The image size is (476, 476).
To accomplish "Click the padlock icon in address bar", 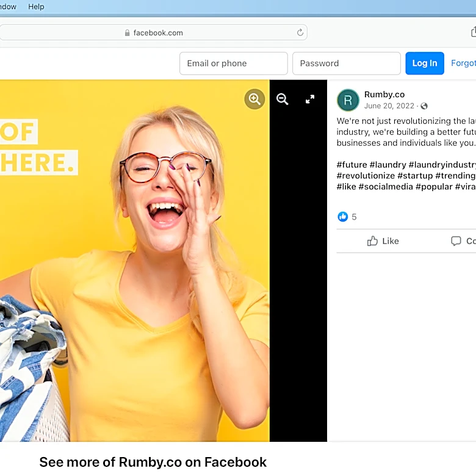I will coord(127,33).
